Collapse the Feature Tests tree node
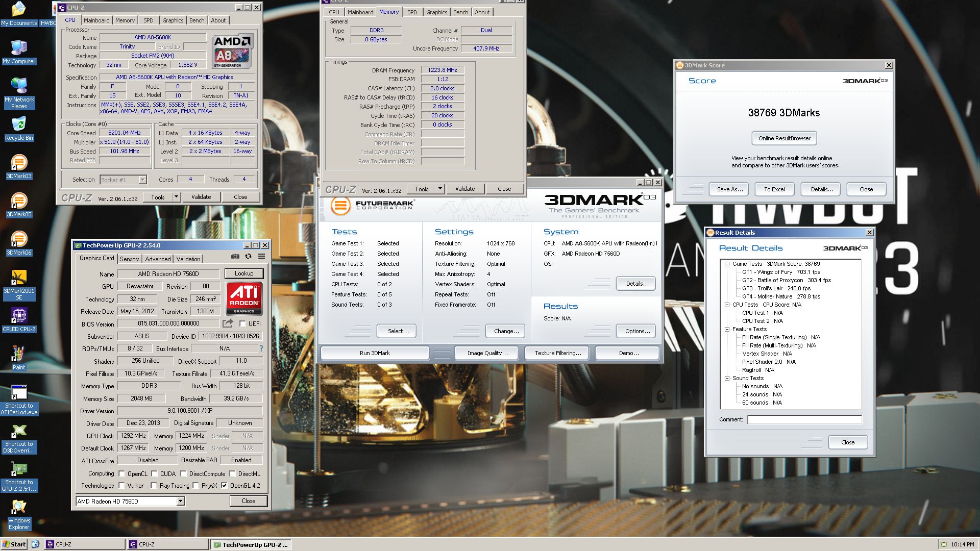This screenshot has width=980, height=551. pyautogui.click(x=727, y=329)
